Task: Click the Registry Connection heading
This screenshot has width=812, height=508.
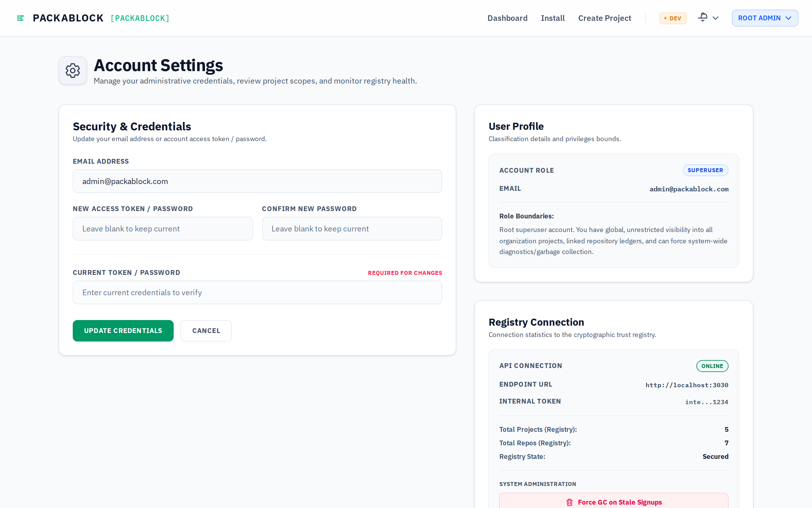Action: (x=536, y=322)
